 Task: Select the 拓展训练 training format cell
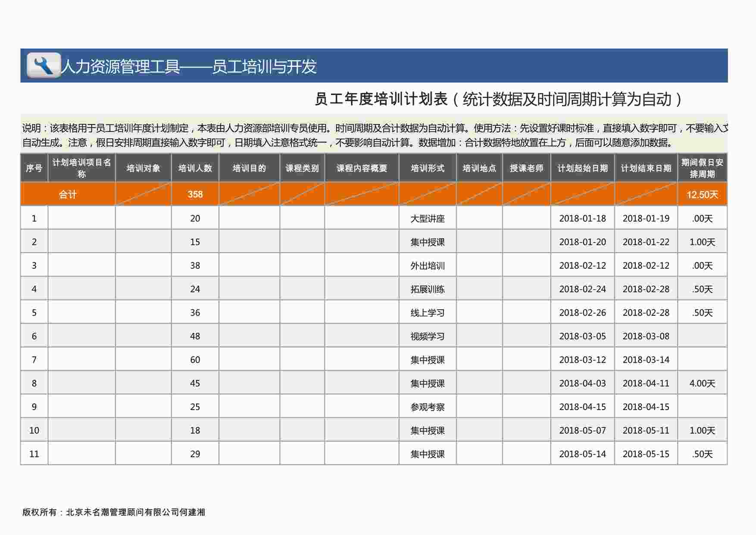pos(428,289)
